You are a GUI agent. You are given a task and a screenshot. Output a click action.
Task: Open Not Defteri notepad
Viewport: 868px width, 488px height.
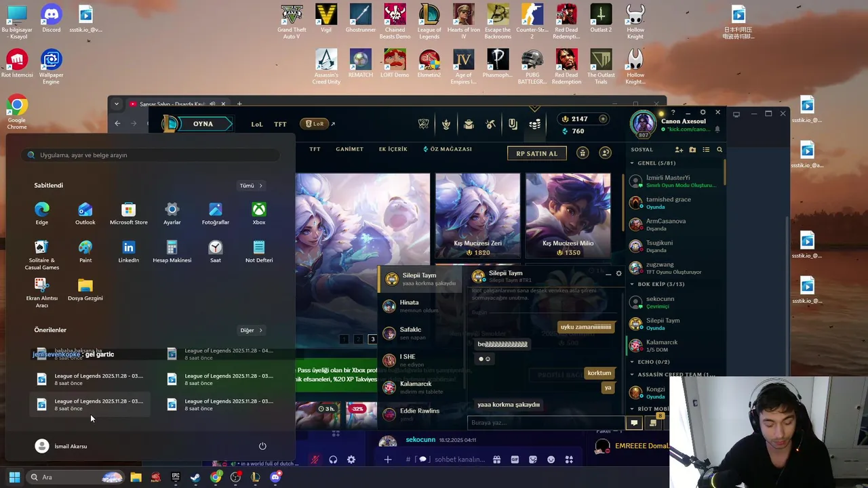[x=258, y=251]
